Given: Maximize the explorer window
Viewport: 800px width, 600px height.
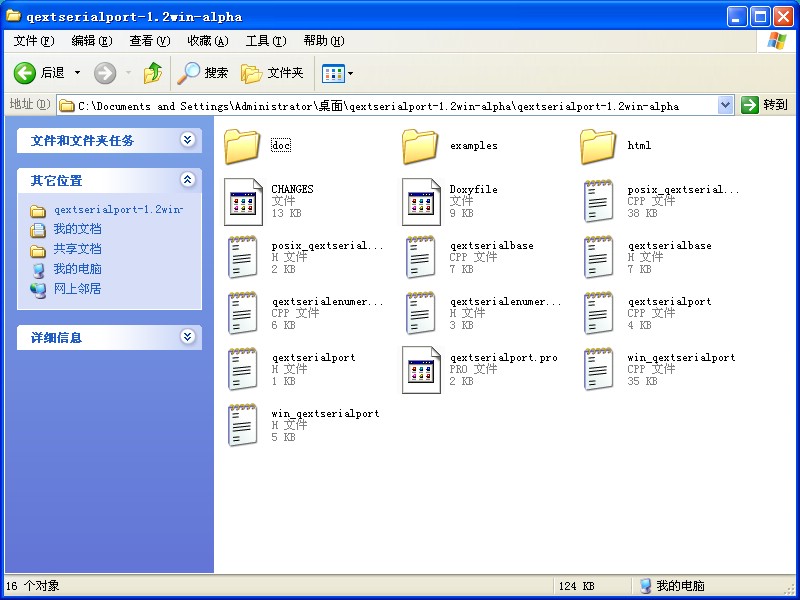Looking at the screenshot, I should [760, 16].
